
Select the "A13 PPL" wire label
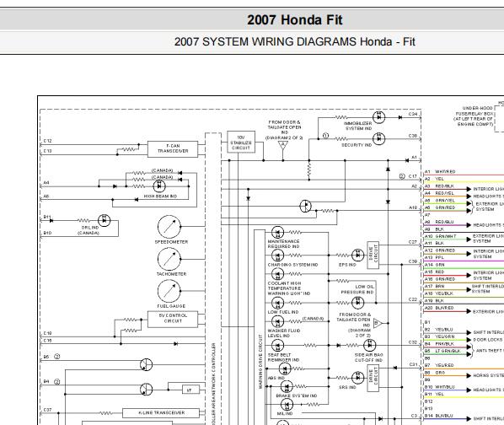(x=434, y=258)
